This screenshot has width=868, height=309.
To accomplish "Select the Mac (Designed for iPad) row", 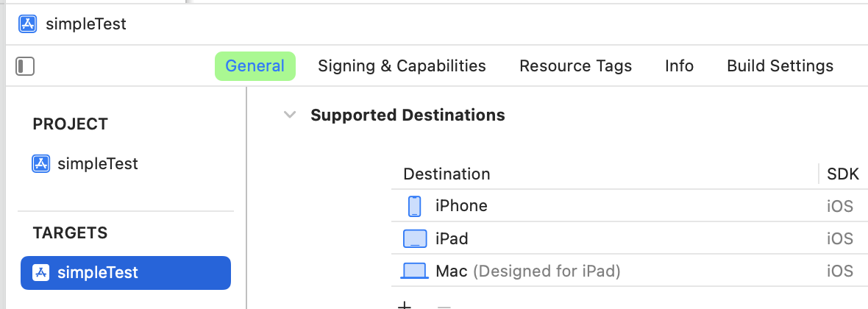I will point(630,271).
